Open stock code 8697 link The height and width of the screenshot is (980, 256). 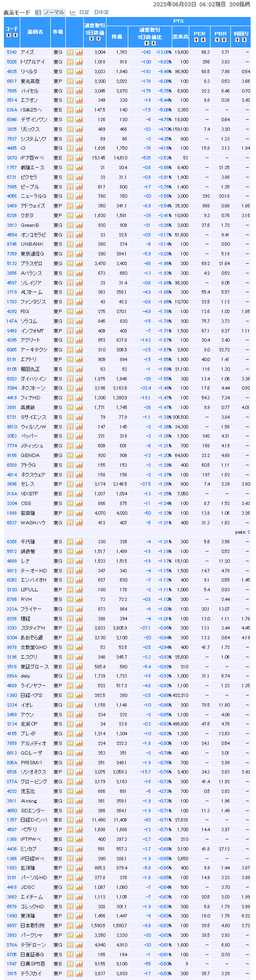coord(12,925)
